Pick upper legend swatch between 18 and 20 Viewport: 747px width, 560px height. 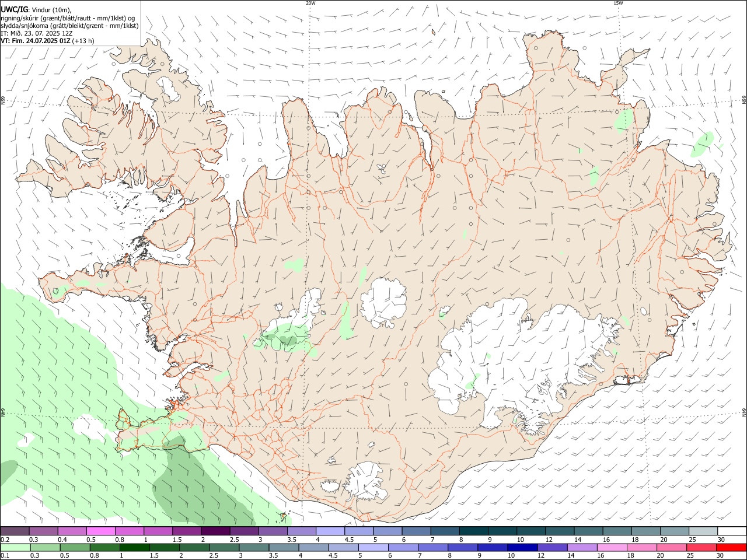point(646,531)
